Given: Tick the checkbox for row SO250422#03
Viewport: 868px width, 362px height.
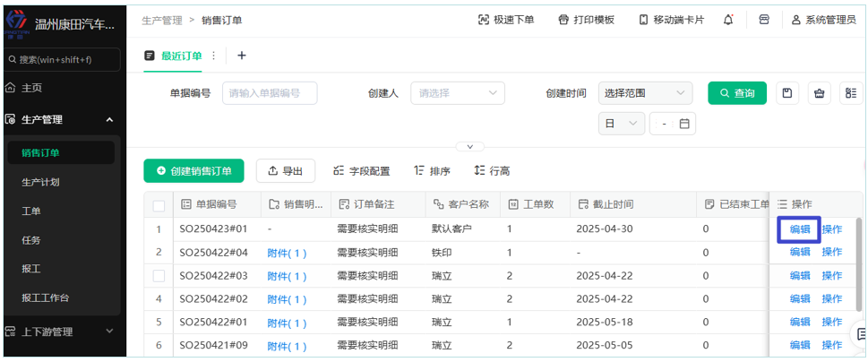Looking at the screenshot, I should point(159,276).
